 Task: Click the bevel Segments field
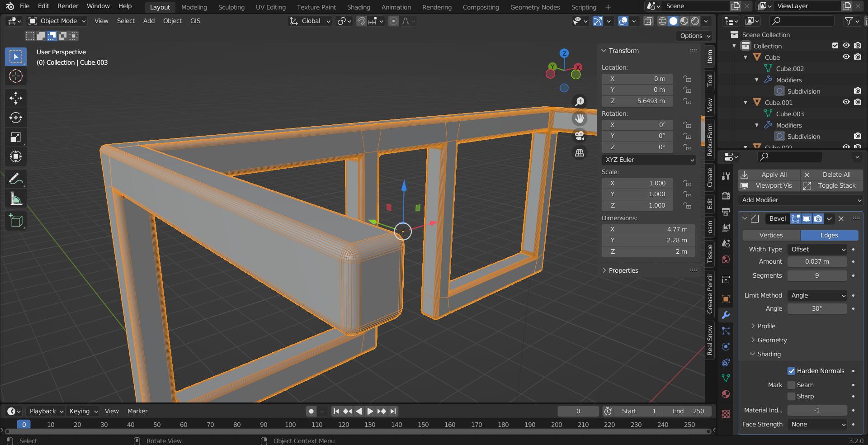click(817, 275)
